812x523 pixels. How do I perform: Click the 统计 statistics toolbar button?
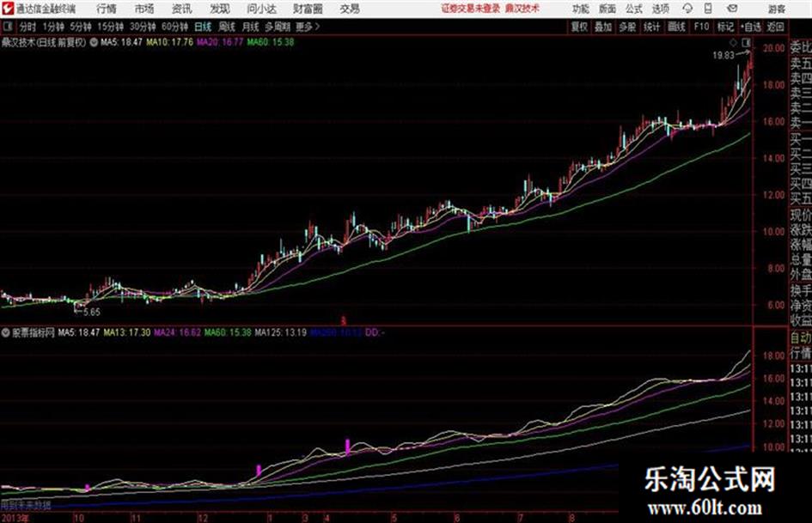pyautogui.click(x=652, y=27)
